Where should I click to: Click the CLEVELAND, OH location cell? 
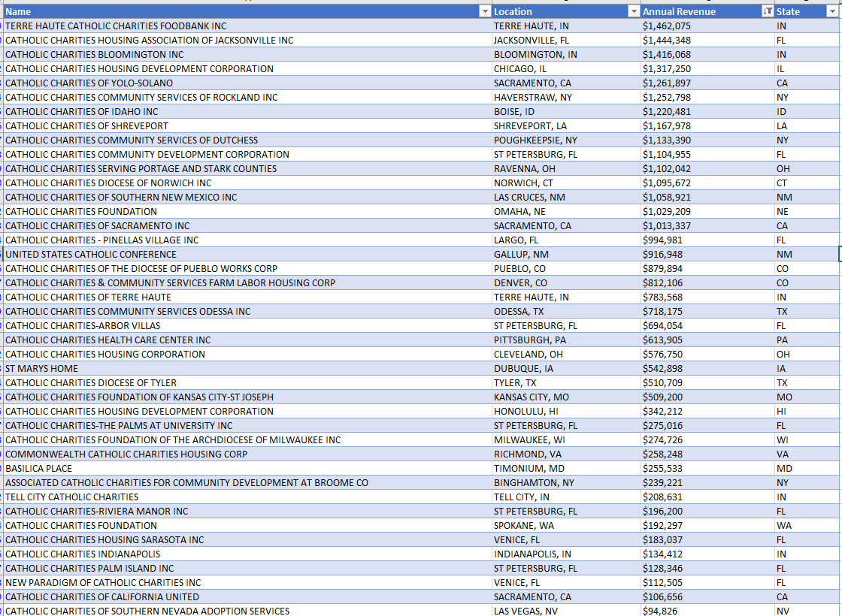point(566,354)
